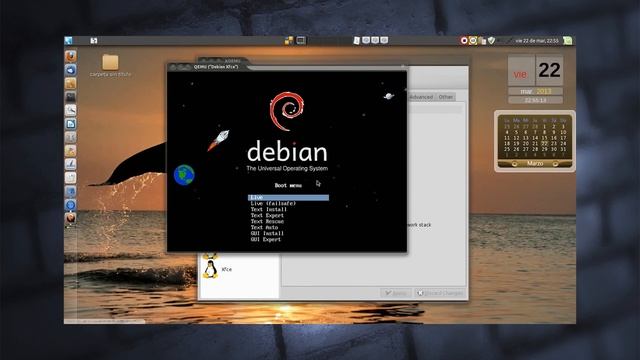Click the yellow workspace switcher icon on the panel
The image size is (640, 360).
pyautogui.click(x=289, y=40)
